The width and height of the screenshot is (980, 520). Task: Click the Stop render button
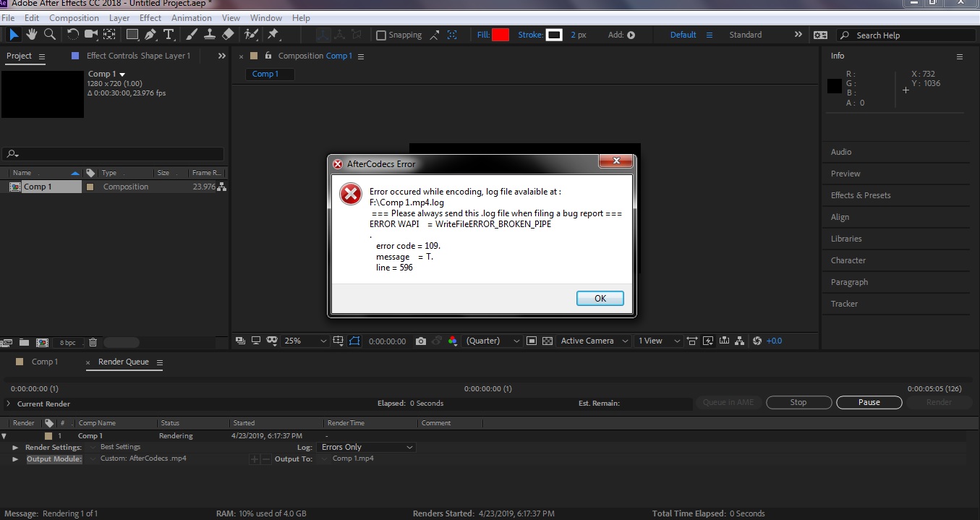click(798, 402)
